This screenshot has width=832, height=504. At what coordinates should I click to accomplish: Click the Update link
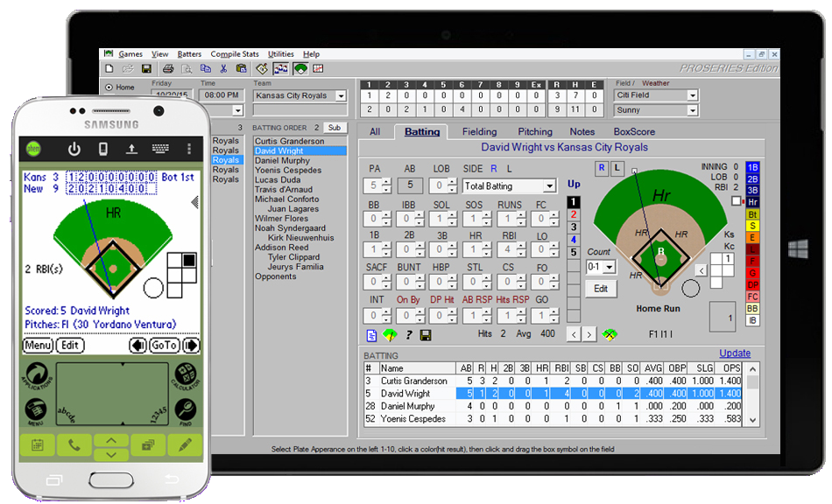point(735,353)
